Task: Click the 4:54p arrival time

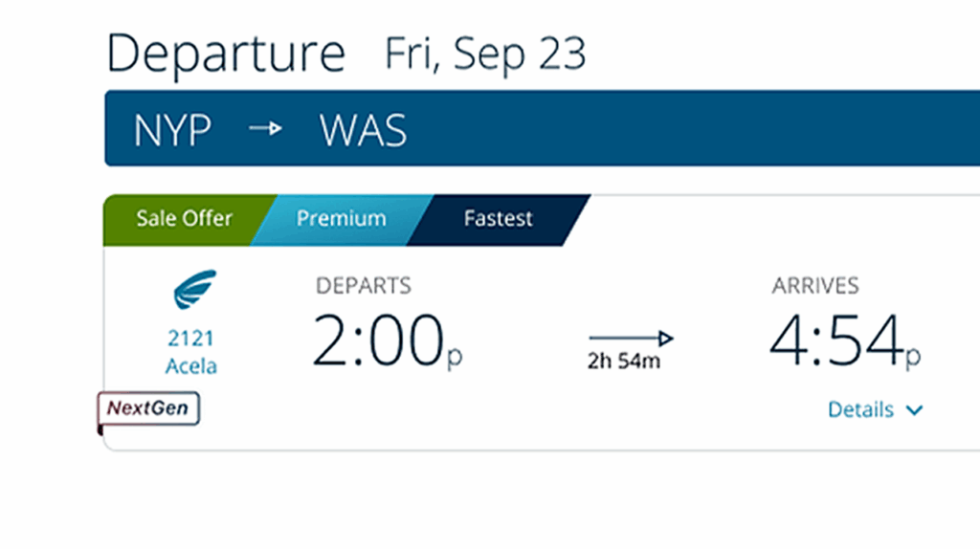Action: 844,342
